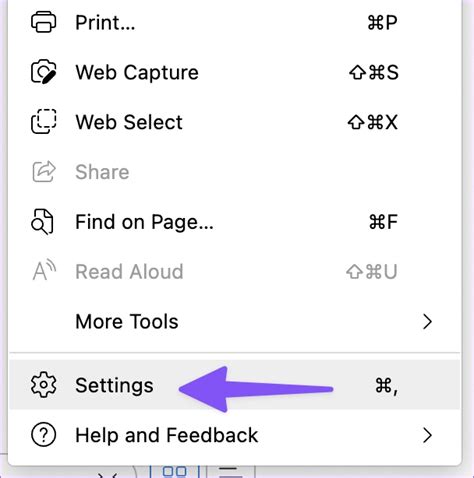Click the Share arrow icon
The height and width of the screenshot is (478, 474).
coord(44,171)
